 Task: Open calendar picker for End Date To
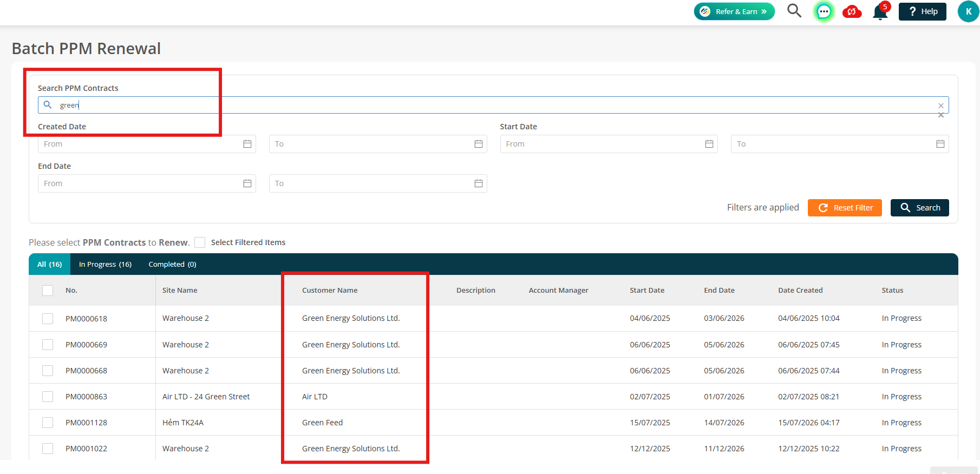point(478,183)
